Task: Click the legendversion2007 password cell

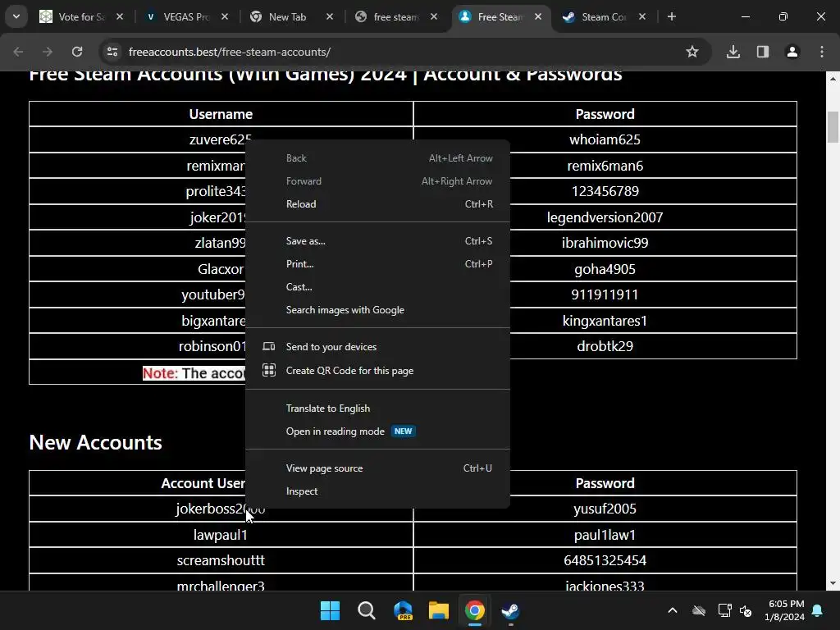Action: coord(605,217)
